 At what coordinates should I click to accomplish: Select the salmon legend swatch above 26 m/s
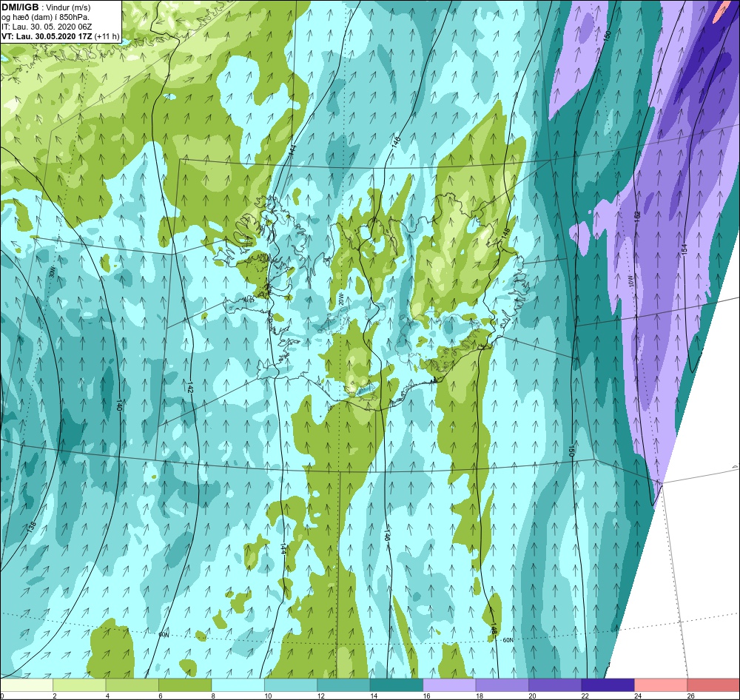[713, 684]
